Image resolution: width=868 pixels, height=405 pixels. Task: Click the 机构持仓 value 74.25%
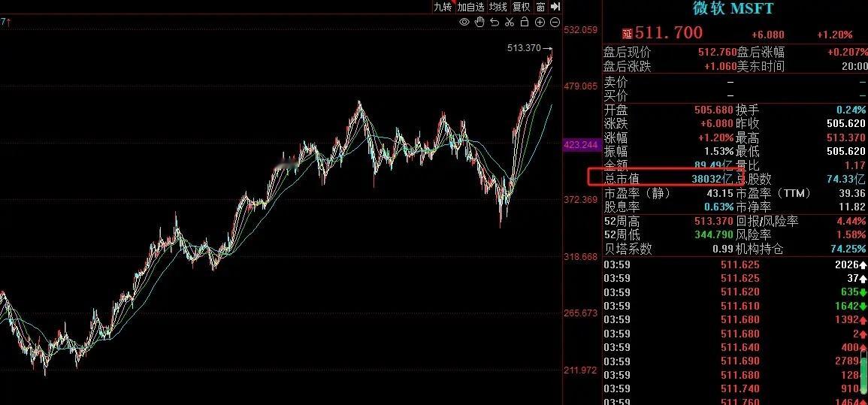(848, 249)
